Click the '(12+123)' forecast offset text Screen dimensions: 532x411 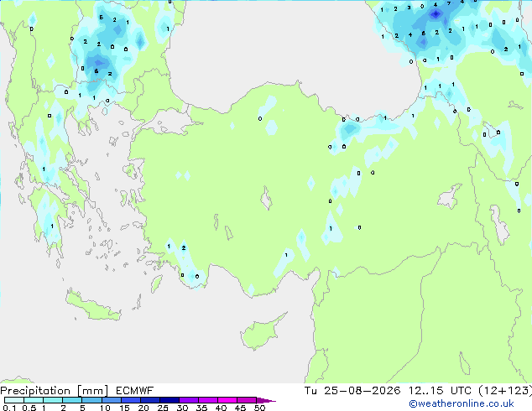505,391
